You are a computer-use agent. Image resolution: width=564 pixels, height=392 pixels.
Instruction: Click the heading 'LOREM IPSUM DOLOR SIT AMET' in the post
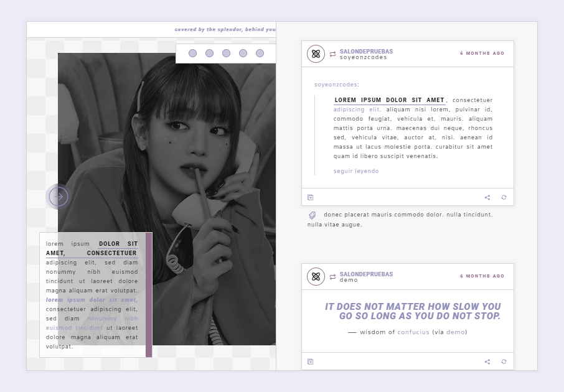click(x=390, y=100)
